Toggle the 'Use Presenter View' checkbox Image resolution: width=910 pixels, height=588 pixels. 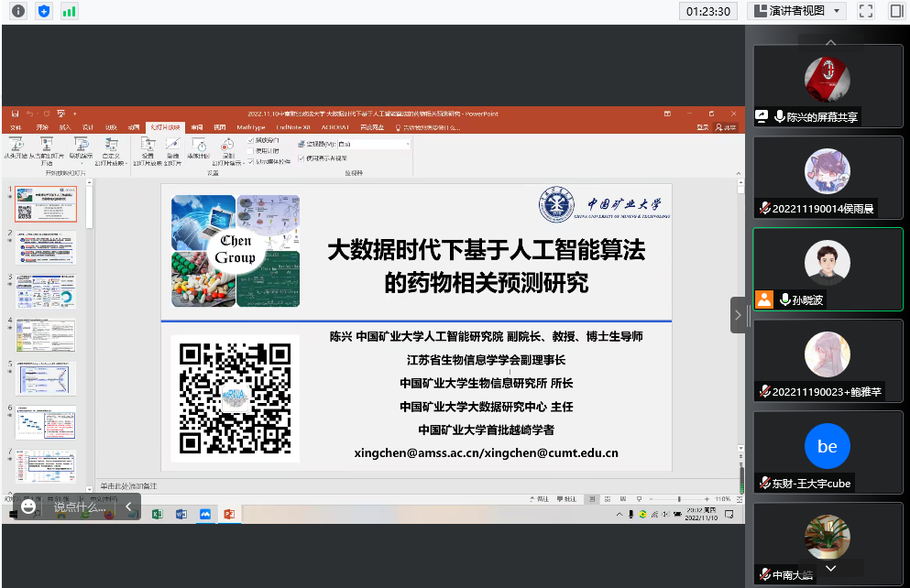(x=302, y=158)
